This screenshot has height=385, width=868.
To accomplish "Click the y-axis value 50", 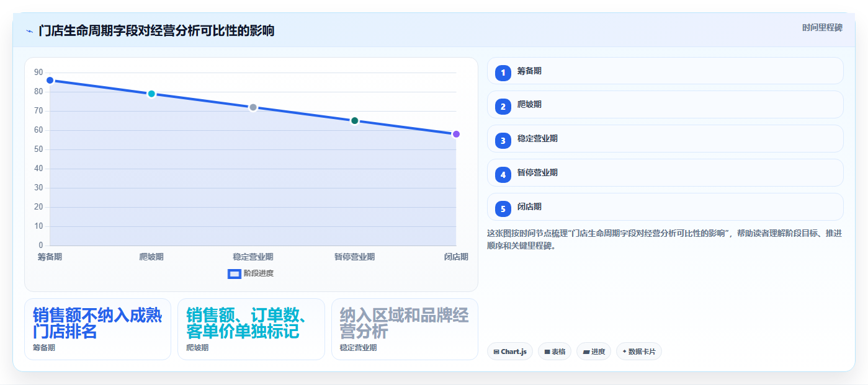I will (38, 149).
